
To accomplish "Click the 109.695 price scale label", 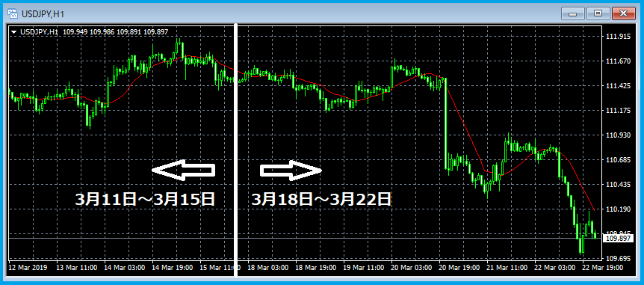I will click(x=618, y=259).
